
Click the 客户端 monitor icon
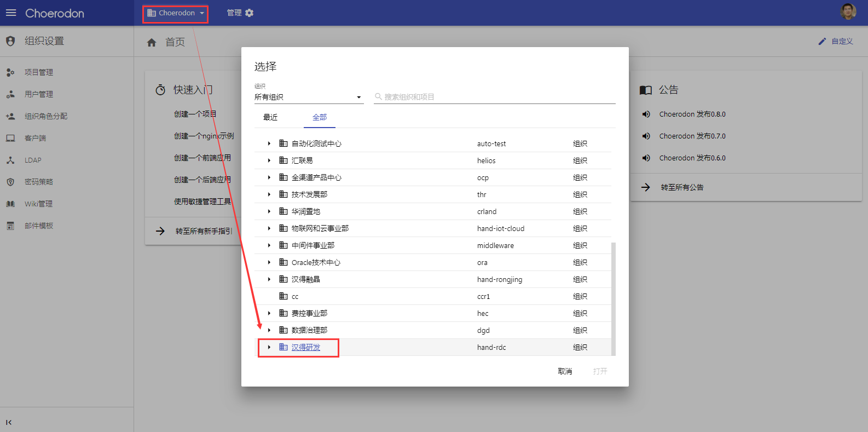(10, 138)
